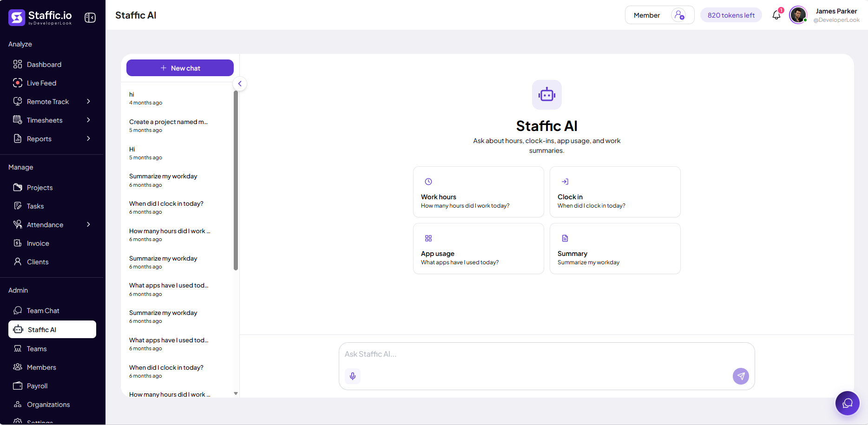Click '820 tokens left' badge
This screenshot has height=425, width=868.
(x=731, y=15)
